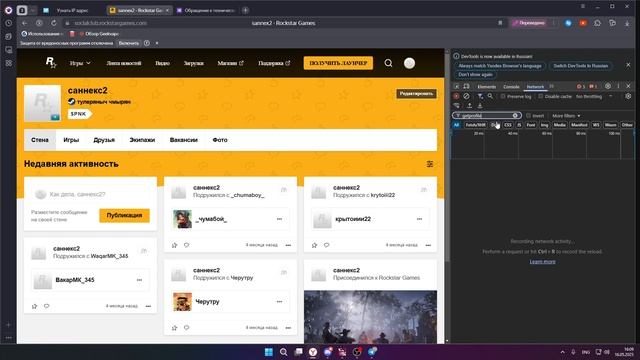Open more options on _чумабой_ friend card
640x360 pixels.
coord(280,219)
